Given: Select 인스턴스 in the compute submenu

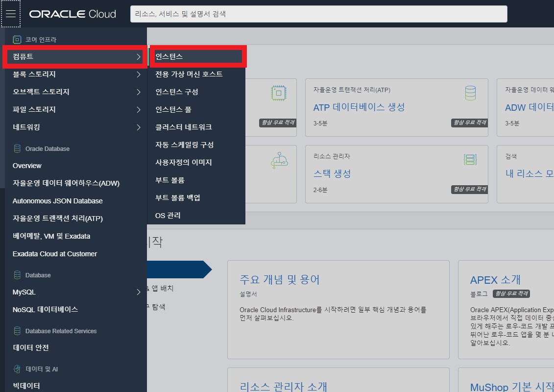Looking at the screenshot, I should point(196,56).
